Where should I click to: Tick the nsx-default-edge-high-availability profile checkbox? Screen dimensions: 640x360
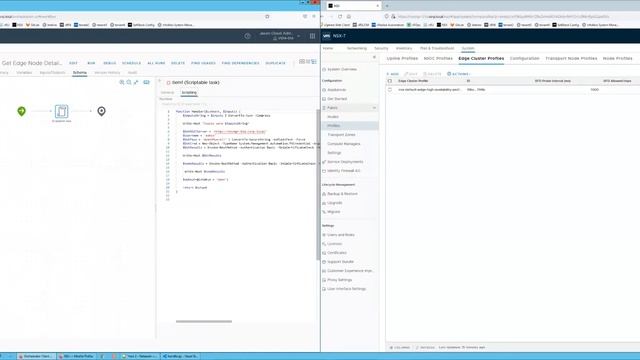[x=390, y=89]
